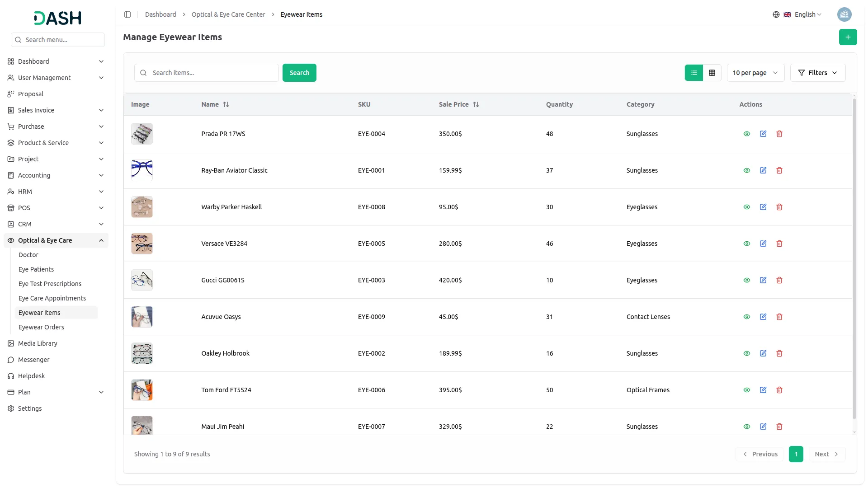Edit the Prada PR 17WS item
Screen dimensions: 868x488
click(x=763, y=134)
